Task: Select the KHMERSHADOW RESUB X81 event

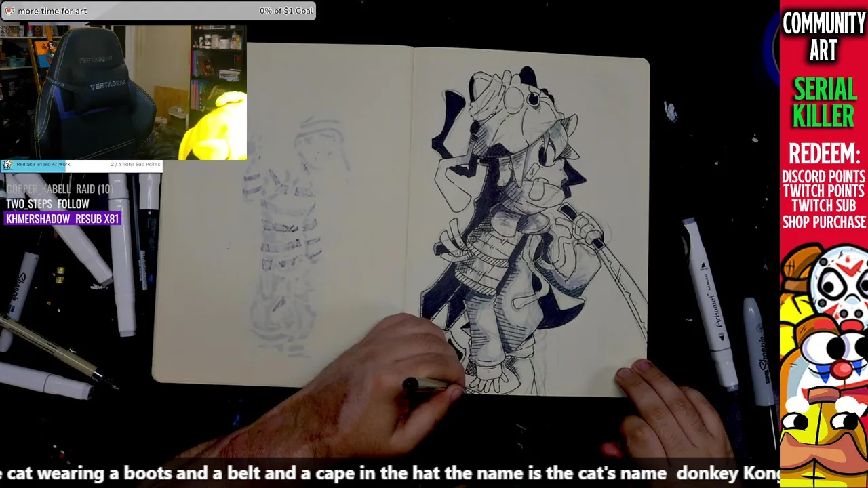Action: point(62,219)
